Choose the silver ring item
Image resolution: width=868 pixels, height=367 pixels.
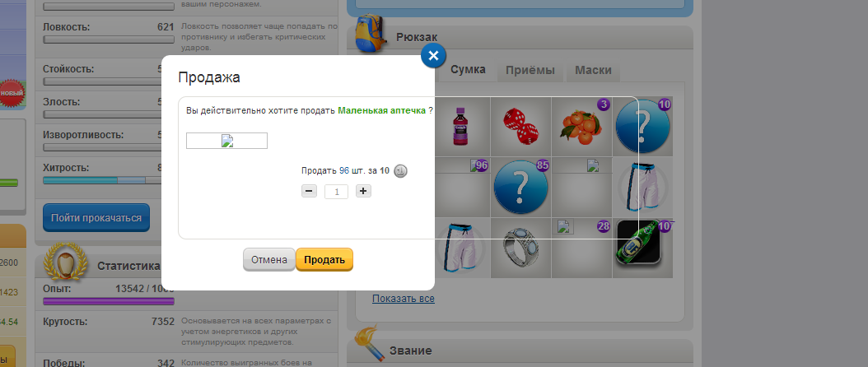tap(520, 248)
